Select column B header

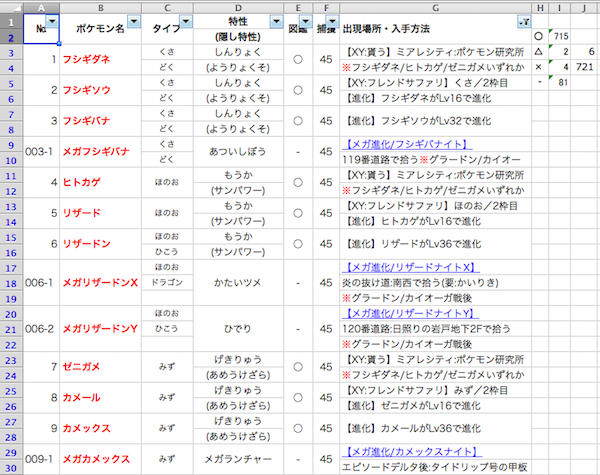(x=101, y=8)
